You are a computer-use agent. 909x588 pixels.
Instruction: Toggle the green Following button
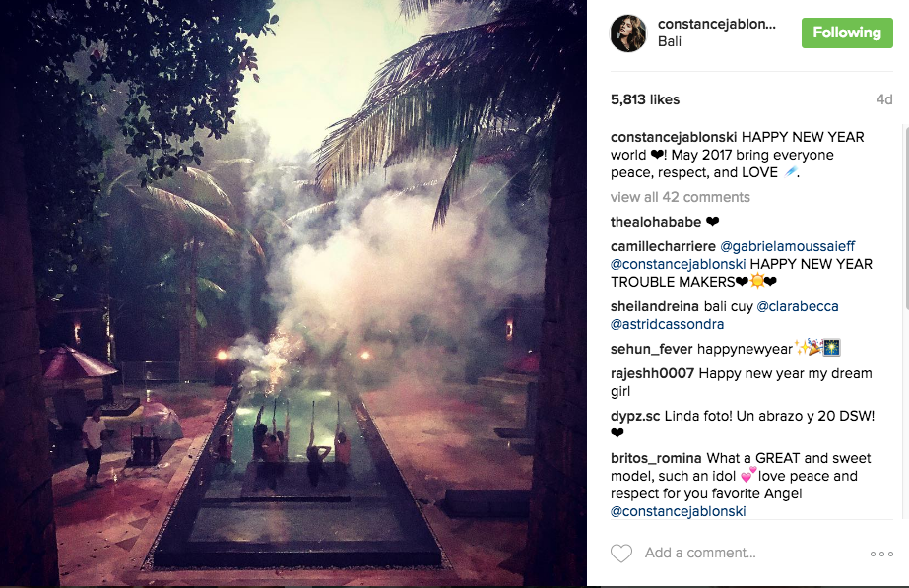click(x=847, y=33)
